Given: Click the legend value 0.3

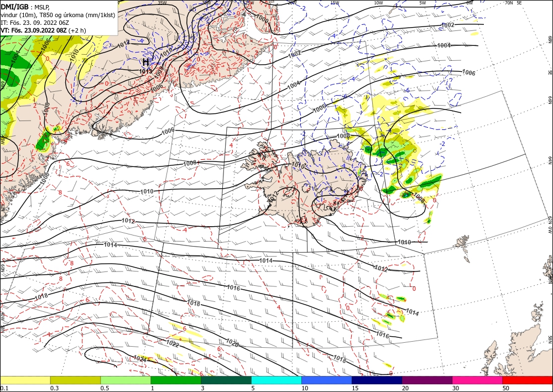Looking at the screenshot, I should pos(54,388).
